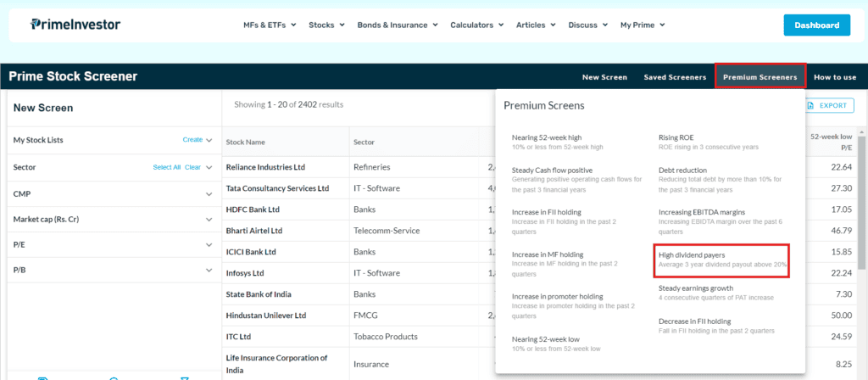Image resolution: width=868 pixels, height=380 pixels.
Task: Expand the Bonds & Insurance menu
Action: coord(398,25)
